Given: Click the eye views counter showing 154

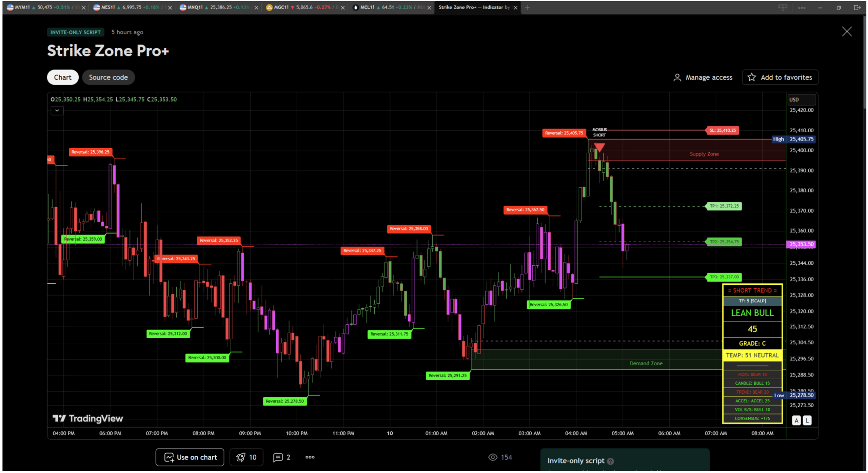Looking at the screenshot, I should [x=500, y=457].
